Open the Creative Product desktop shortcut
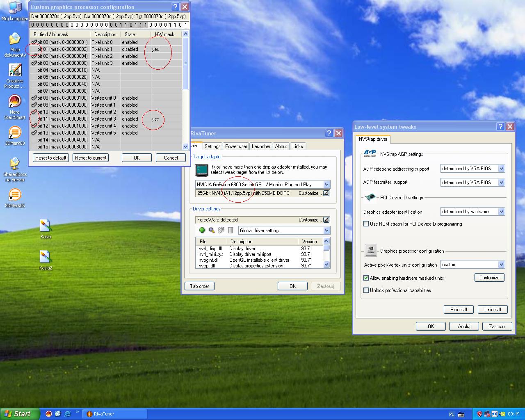This screenshot has height=420, width=525. [x=15, y=76]
